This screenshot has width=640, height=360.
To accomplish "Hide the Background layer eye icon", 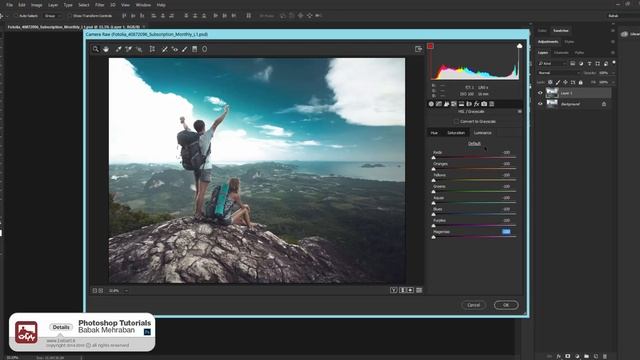I will (x=540, y=104).
